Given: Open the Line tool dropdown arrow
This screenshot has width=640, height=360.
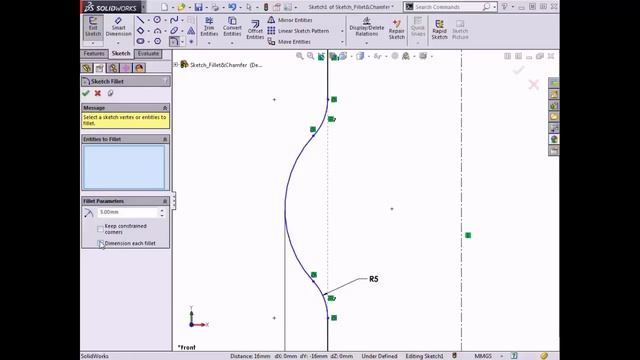Looking at the screenshot, I should point(148,20).
